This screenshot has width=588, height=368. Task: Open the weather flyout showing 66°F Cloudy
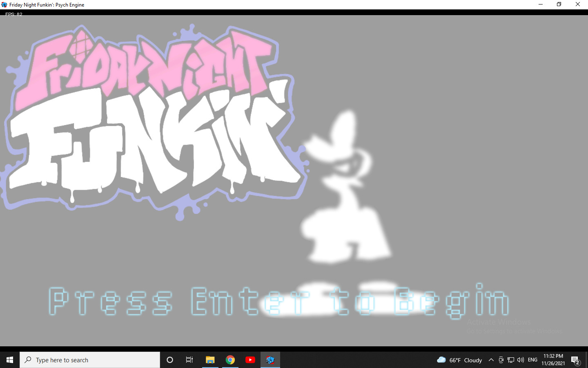tap(459, 360)
